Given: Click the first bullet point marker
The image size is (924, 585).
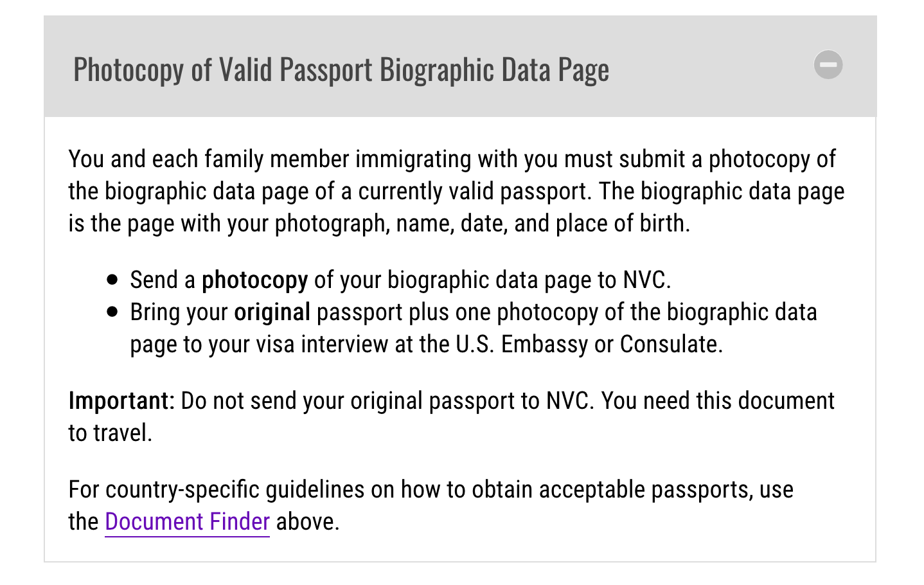Looking at the screenshot, I should coord(113,280).
